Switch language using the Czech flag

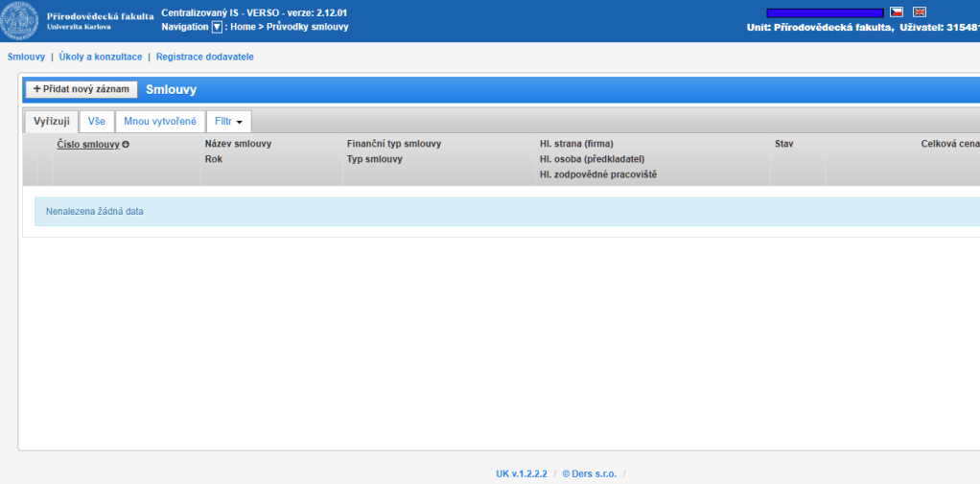[897, 12]
